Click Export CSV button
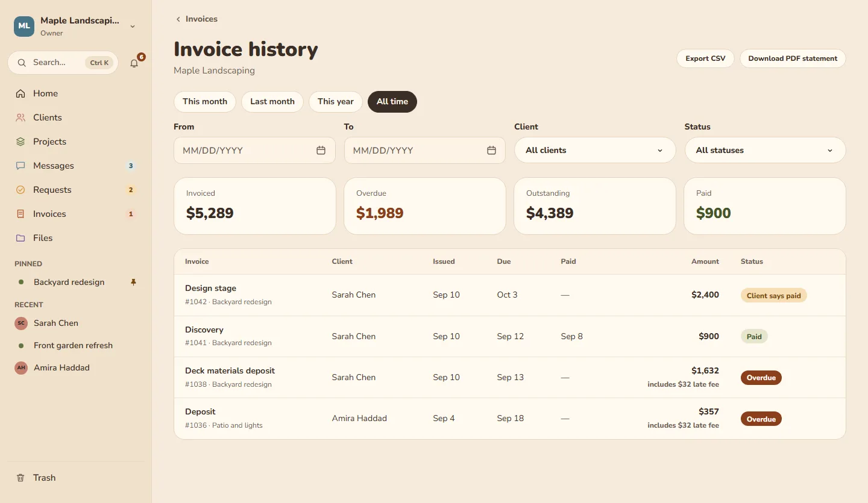Screen dimensions: 868x503 (x=705, y=58)
